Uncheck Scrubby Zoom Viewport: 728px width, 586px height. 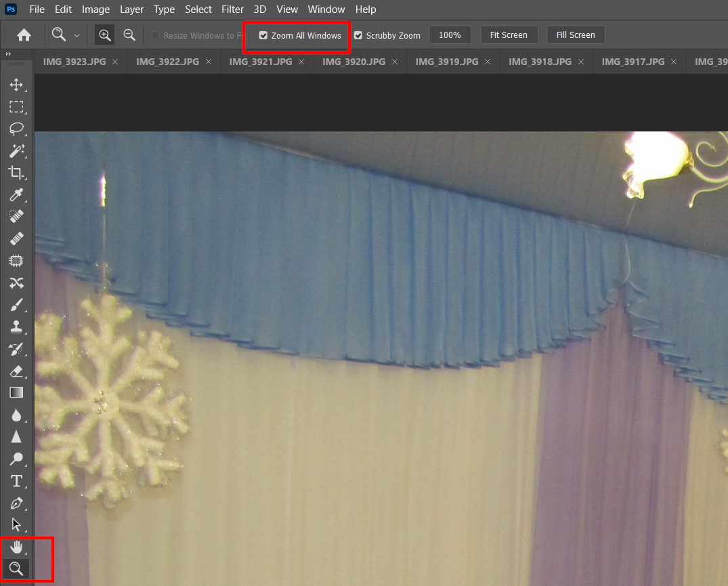point(358,35)
